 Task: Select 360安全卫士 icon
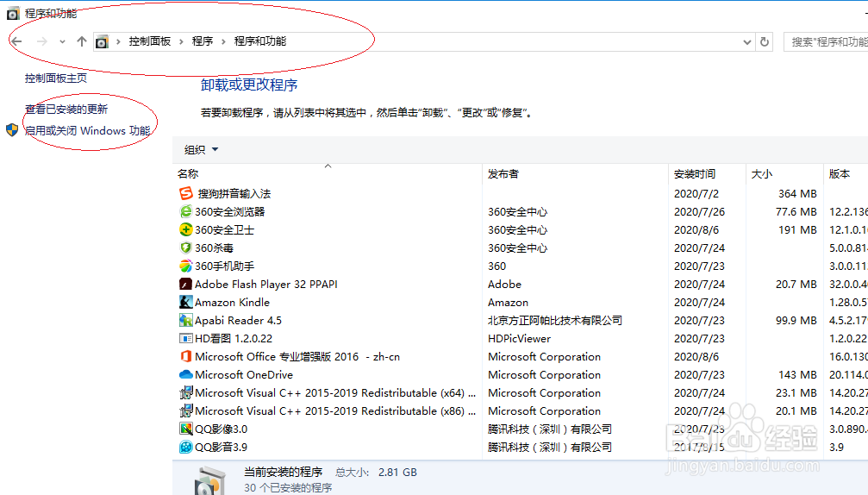[x=186, y=229]
